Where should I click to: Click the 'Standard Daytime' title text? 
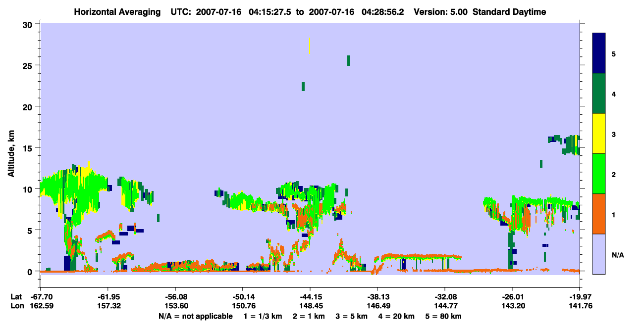509,12
